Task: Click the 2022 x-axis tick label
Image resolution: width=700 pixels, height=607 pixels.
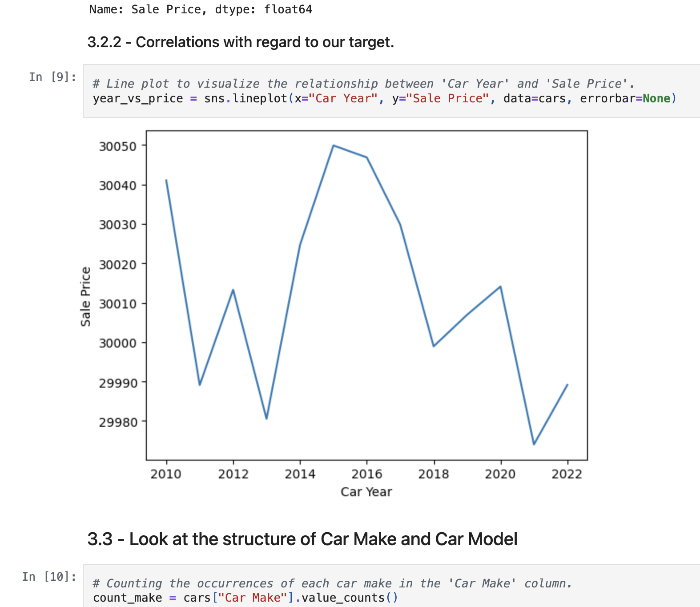Action: click(x=567, y=474)
